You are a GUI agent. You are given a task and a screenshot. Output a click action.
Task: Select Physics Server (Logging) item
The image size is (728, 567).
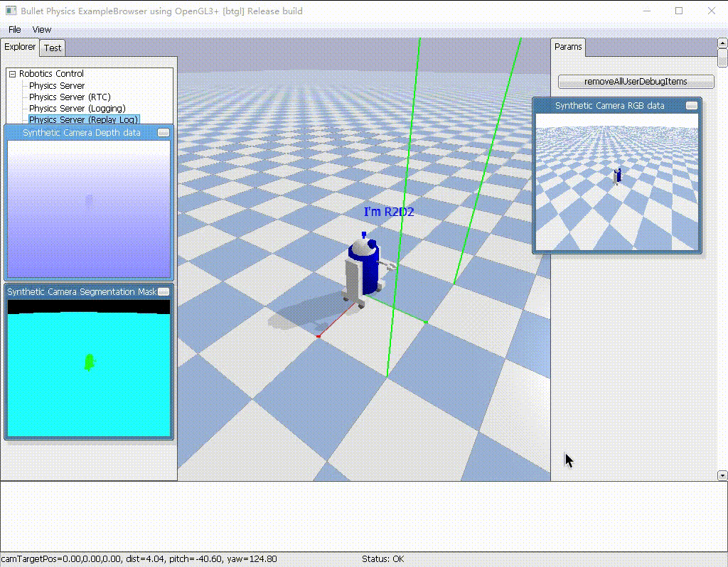[77, 108]
